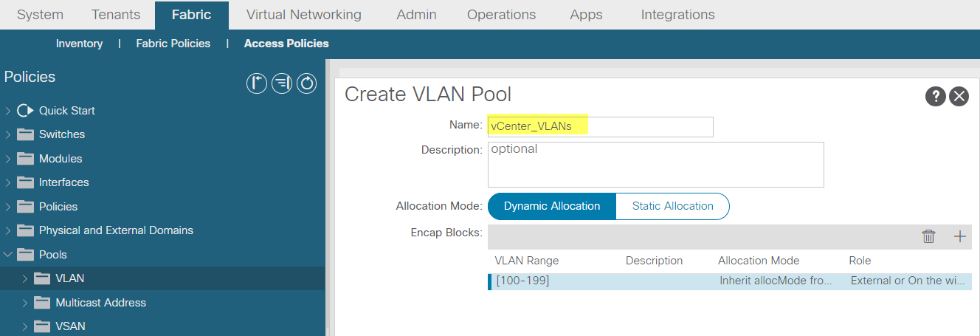This screenshot has height=336, width=980.
Task: Open the Tenants tab
Action: [116, 15]
